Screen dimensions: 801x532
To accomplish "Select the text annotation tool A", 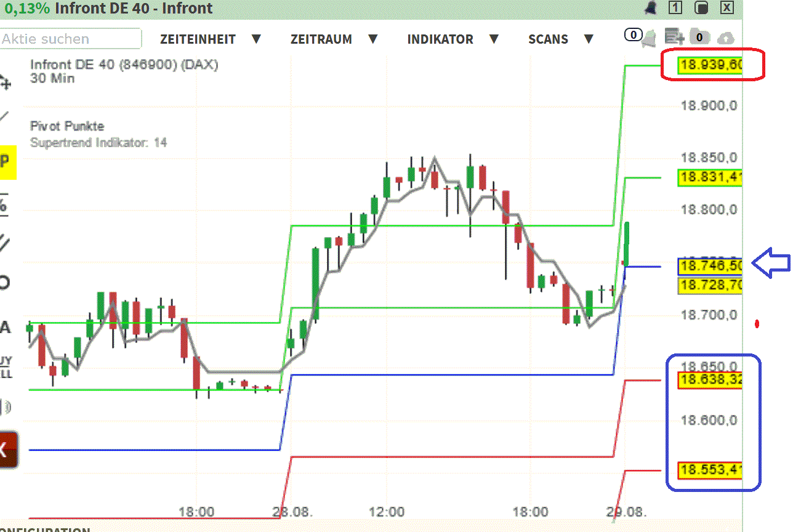I will click(6, 326).
